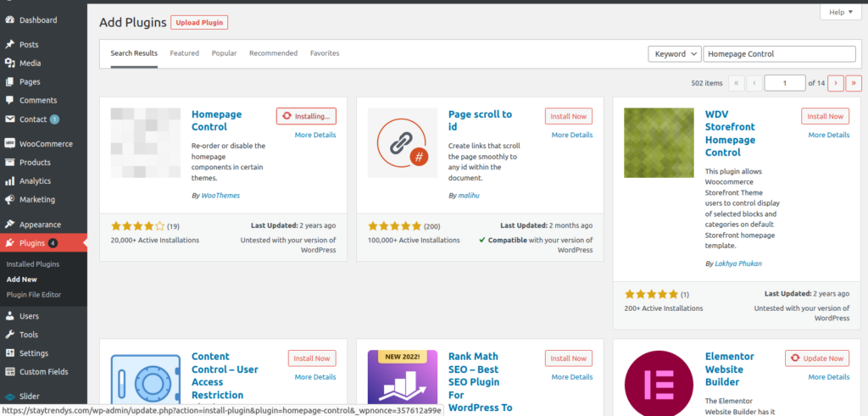Viewport: 868px width, 416px height.
Task: Click the Posts pin icon
Action: tap(9, 44)
